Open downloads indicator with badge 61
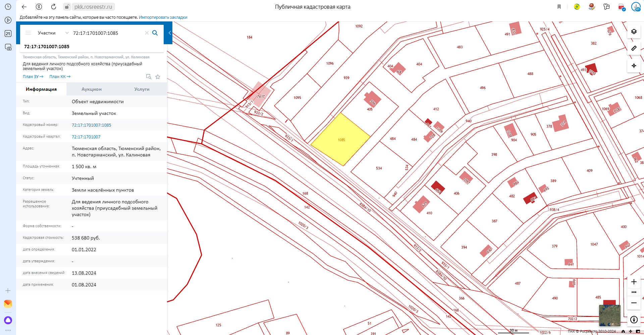The height and width of the screenshot is (335, 644). (x=636, y=7)
